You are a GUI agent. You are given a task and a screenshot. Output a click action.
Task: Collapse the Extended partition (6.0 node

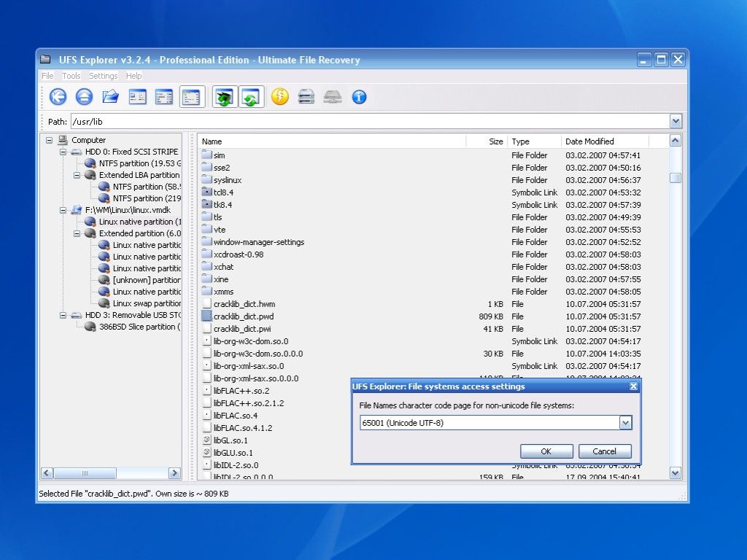pyautogui.click(x=77, y=233)
